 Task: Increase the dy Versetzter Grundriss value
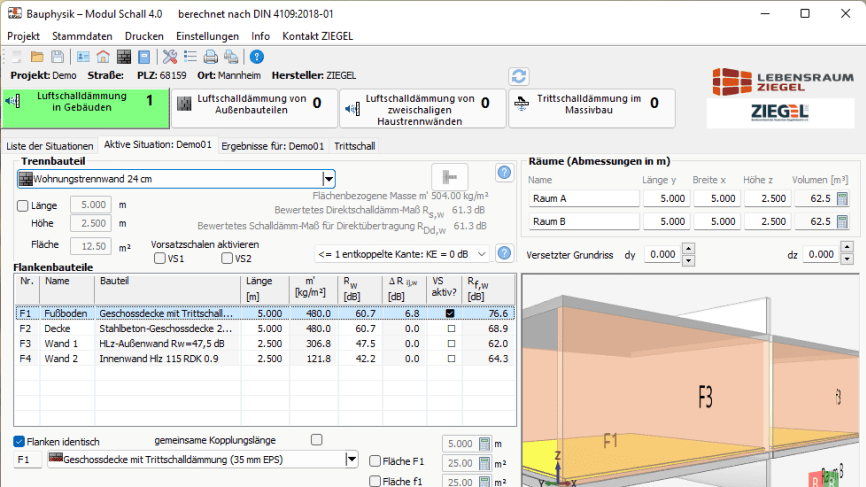click(688, 249)
